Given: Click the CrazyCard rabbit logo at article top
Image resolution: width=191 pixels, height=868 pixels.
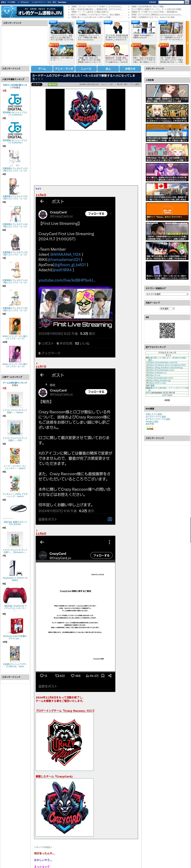Looking at the screenshot, I should [85, 110].
